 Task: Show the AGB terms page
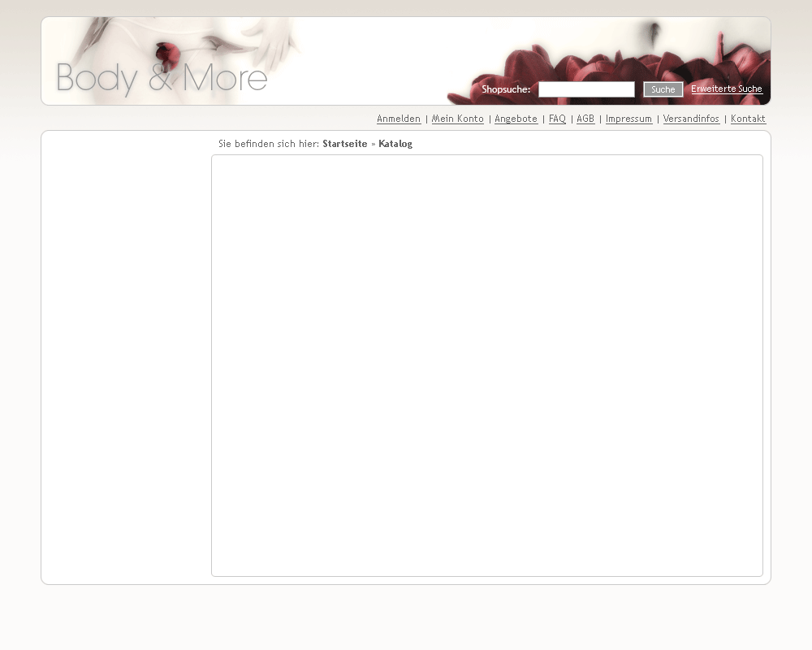click(x=585, y=119)
